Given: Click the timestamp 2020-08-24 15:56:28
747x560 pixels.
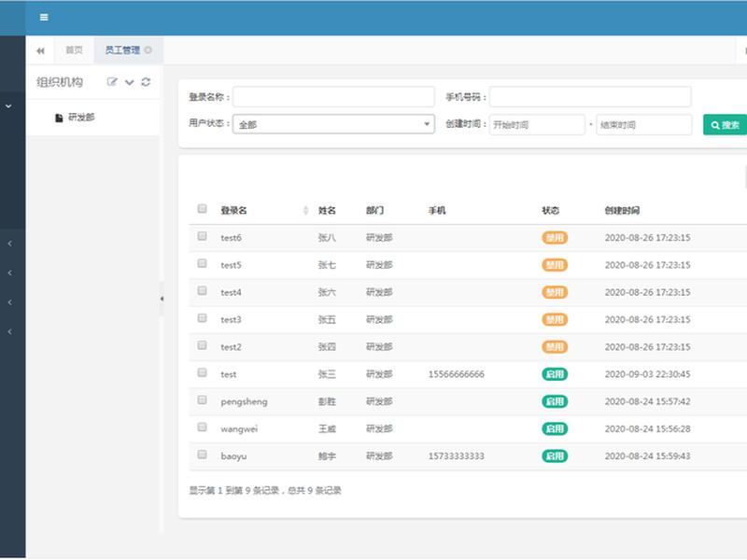Looking at the screenshot, I should [647, 428].
